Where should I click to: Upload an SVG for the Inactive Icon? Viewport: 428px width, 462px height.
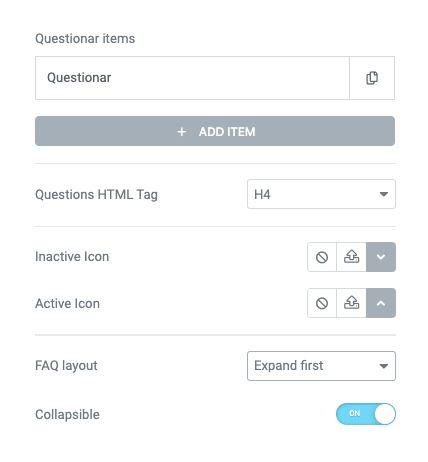pos(351,257)
